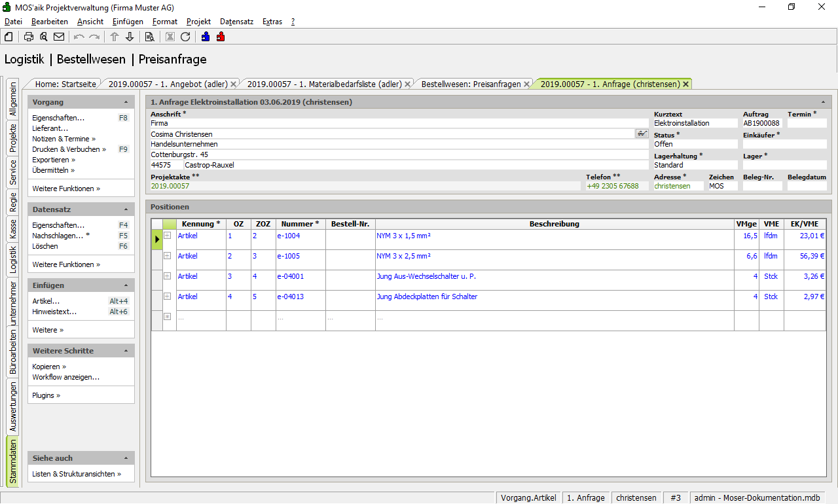The height and width of the screenshot is (504, 838).
Task: Expand row for article e-04001
Action: pos(168,276)
